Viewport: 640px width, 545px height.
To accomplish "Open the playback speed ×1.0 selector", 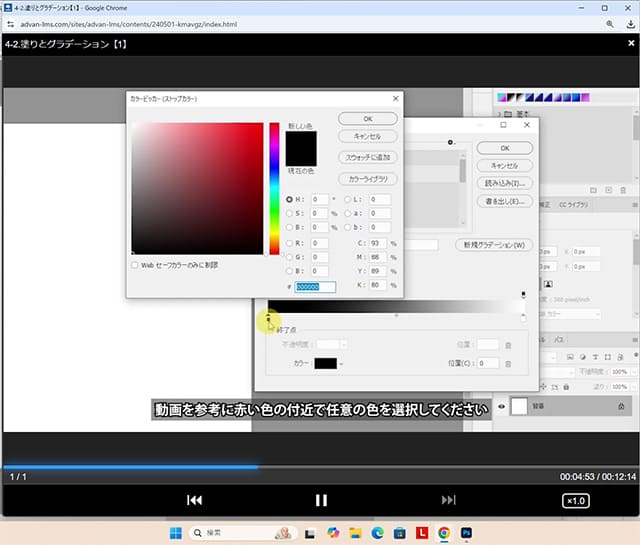I will (x=575, y=500).
